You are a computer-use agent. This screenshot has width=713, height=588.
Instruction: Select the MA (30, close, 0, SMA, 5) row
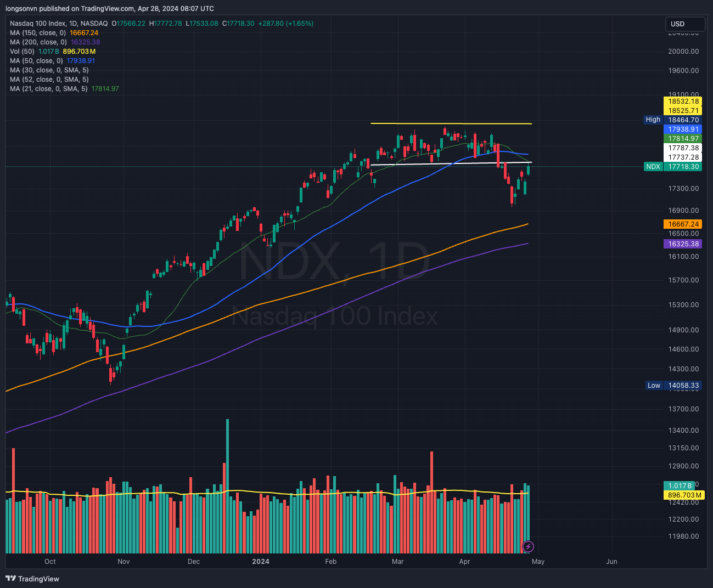[x=49, y=70]
